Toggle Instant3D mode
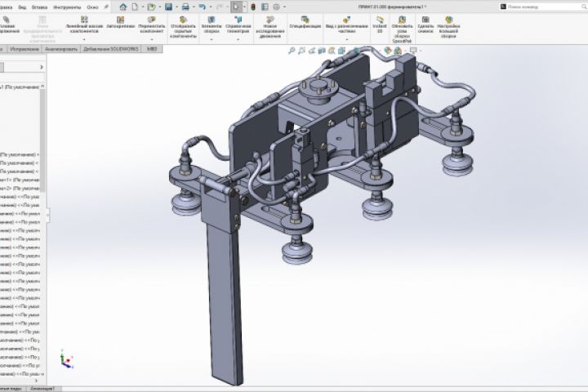The height and width of the screenshot is (392, 588). tap(380, 24)
